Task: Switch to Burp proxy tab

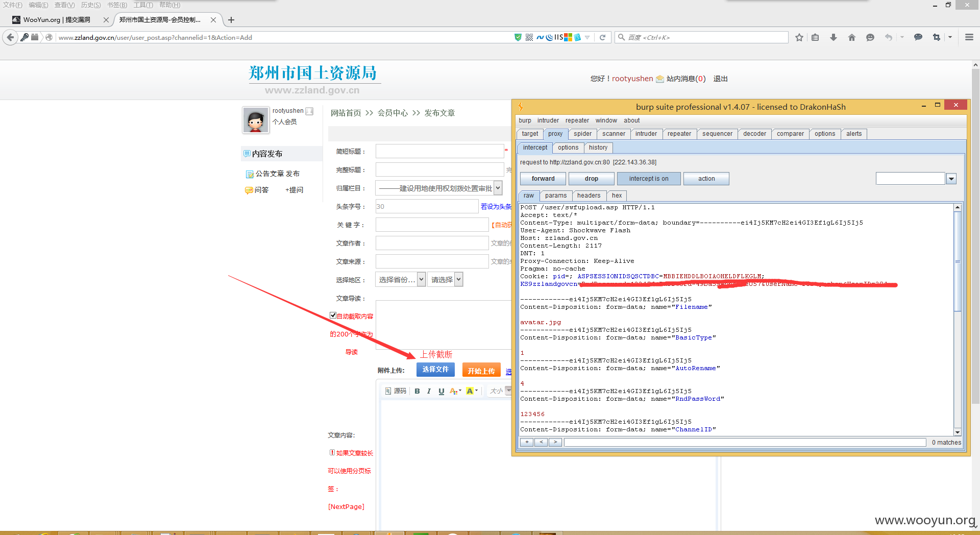Action: (x=555, y=134)
